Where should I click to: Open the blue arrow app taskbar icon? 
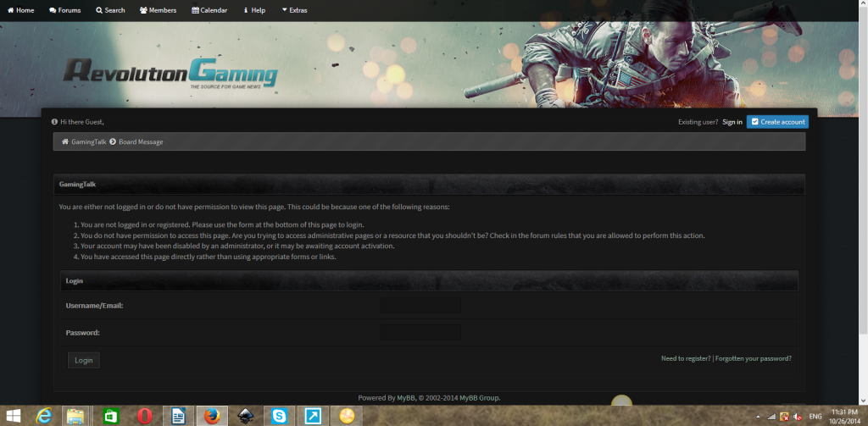[314, 416]
